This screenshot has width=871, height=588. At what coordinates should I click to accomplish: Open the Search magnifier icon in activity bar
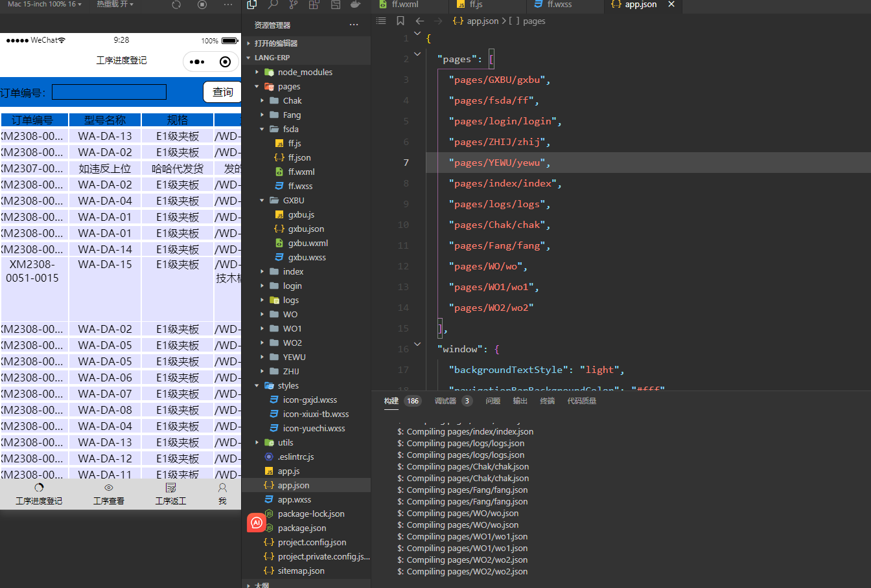pos(273,5)
